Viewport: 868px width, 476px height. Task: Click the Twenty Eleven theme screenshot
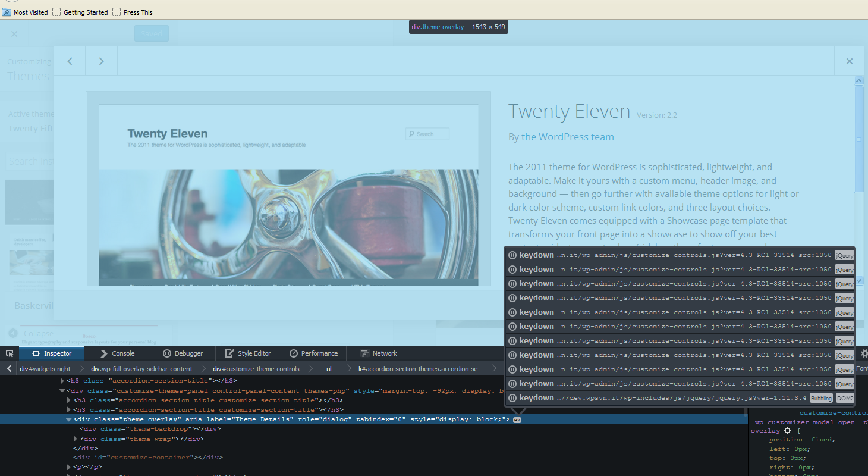288,189
